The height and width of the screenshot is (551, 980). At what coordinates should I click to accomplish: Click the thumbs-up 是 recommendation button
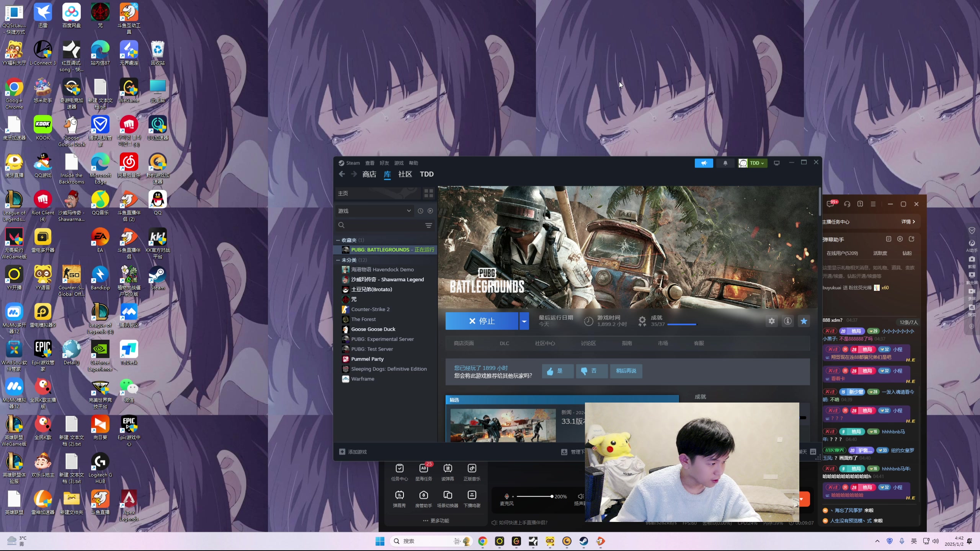pyautogui.click(x=558, y=371)
